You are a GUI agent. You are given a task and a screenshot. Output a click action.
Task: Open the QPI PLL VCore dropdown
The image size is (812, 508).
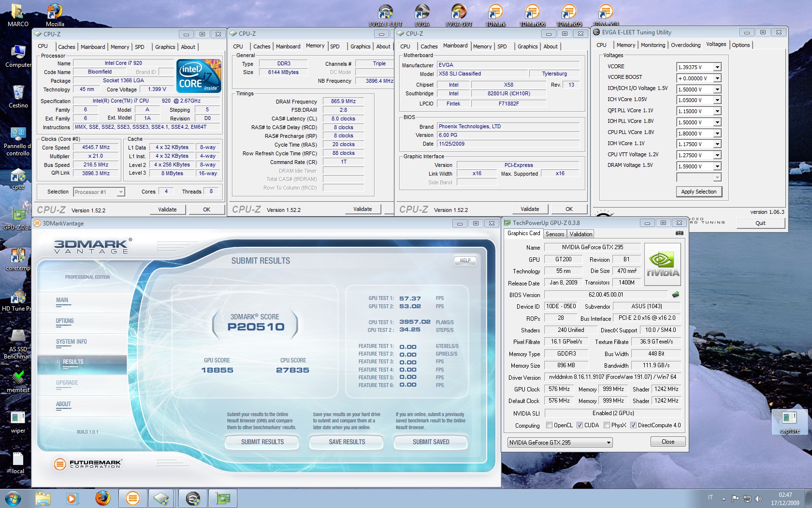coord(717,111)
